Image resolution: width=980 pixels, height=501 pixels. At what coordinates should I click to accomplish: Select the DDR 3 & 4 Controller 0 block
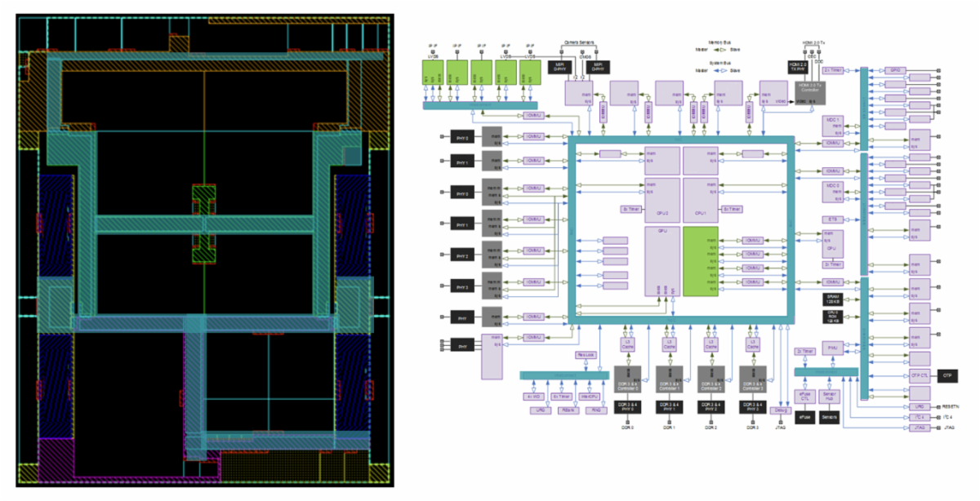click(627, 379)
